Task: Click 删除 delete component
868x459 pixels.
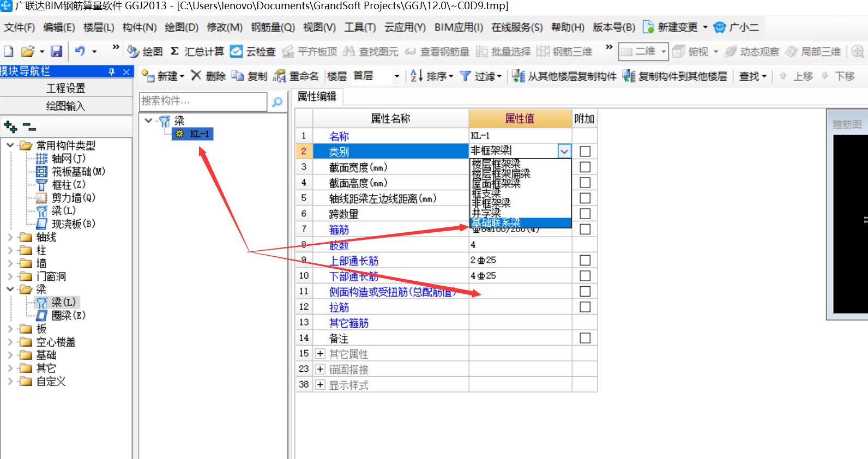Action: pyautogui.click(x=208, y=76)
